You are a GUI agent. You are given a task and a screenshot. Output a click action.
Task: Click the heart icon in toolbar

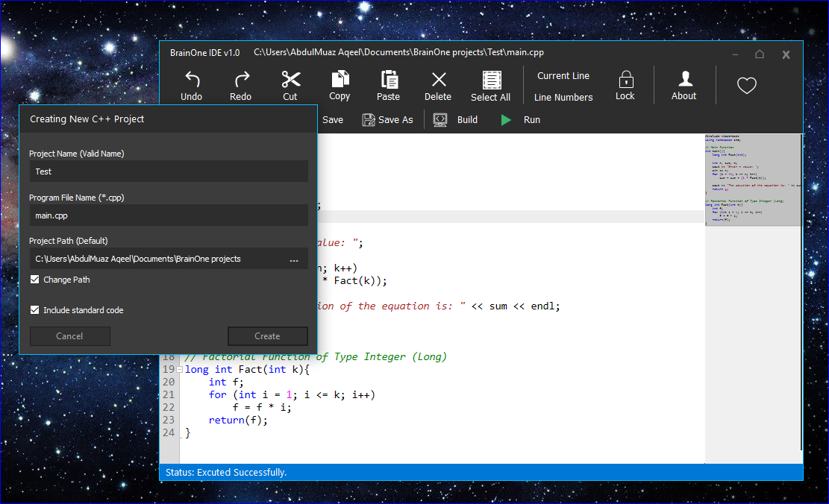click(x=746, y=85)
